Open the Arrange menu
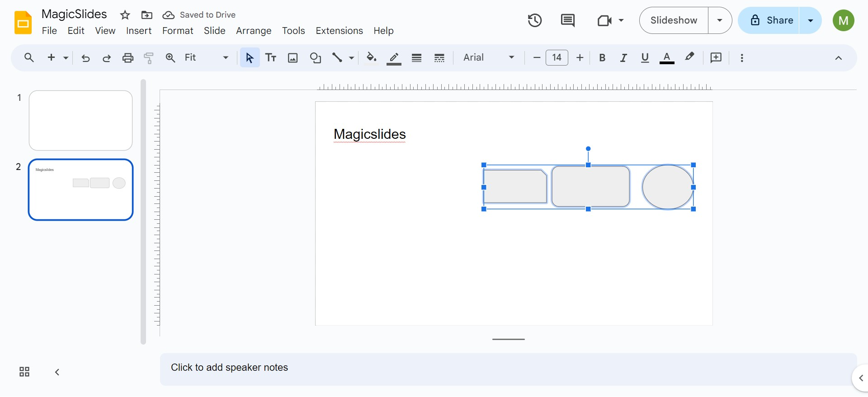868x397 pixels. click(254, 31)
